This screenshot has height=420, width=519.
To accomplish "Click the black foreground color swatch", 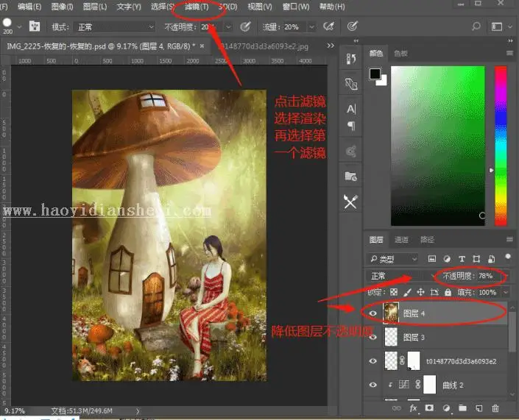I will click(x=375, y=74).
